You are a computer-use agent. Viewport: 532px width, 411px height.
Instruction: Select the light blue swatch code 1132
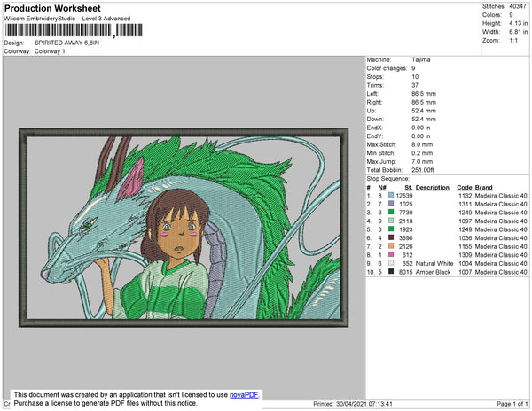pyautogui.click(x=391, y=196)
